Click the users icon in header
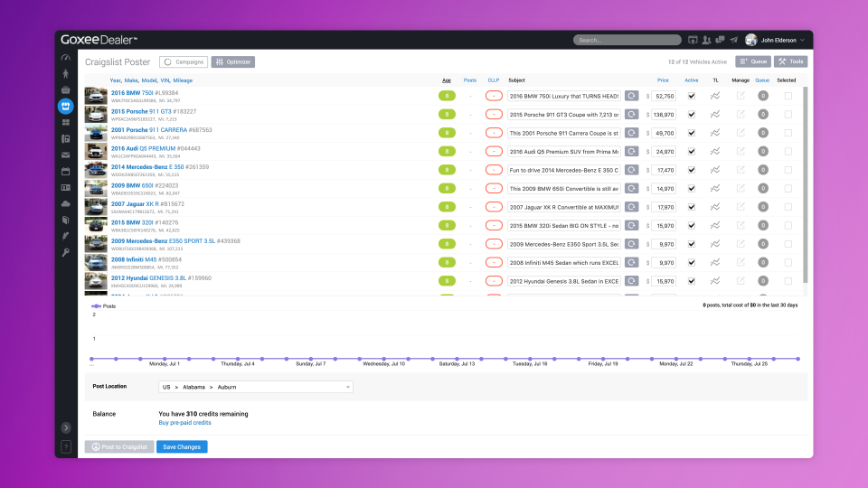This screenshot has width=868, height=488. pyautogui.click(x=706, y=40)
